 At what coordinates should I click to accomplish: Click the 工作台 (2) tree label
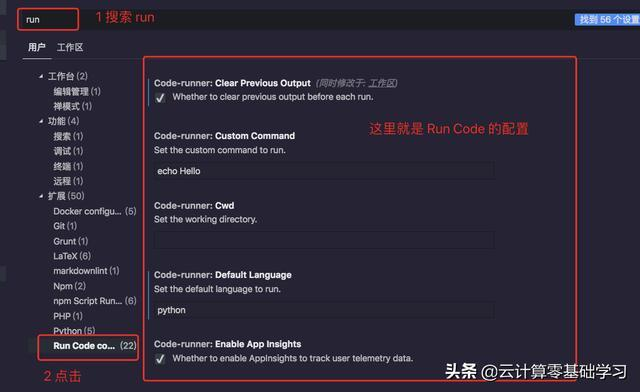pyautogui.click(x=68, y=76)
